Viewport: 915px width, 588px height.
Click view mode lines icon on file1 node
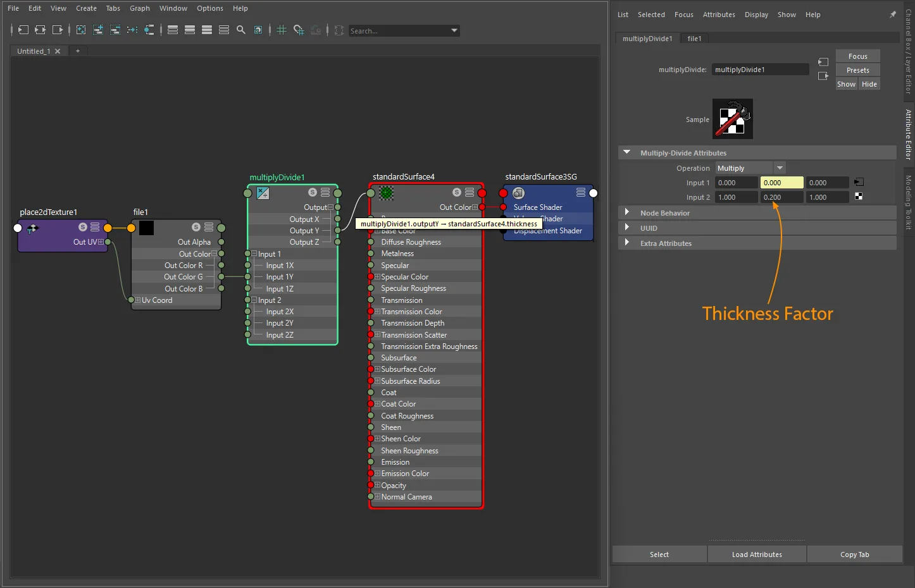209,227
